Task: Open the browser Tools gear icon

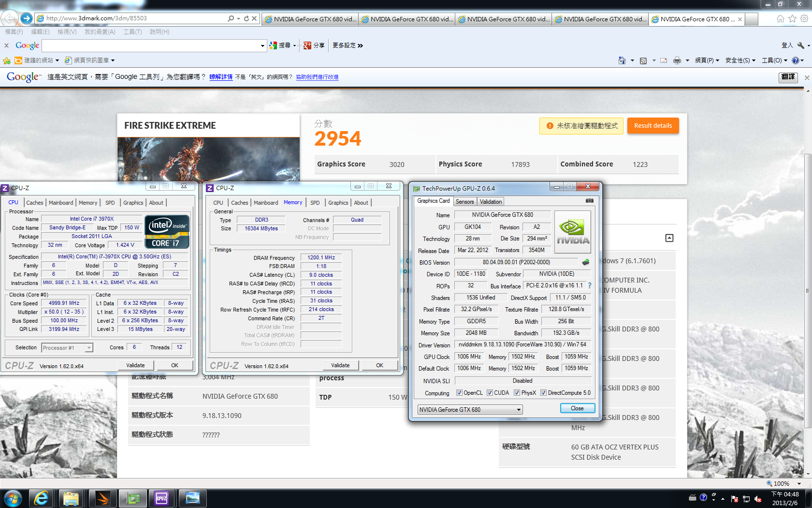Action: pyautogui.click(x=804, y=18)
